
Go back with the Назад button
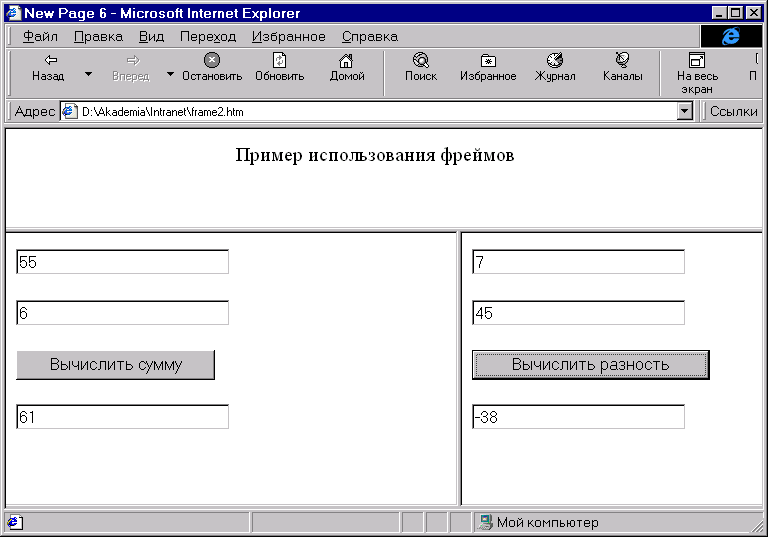point(48,68)
